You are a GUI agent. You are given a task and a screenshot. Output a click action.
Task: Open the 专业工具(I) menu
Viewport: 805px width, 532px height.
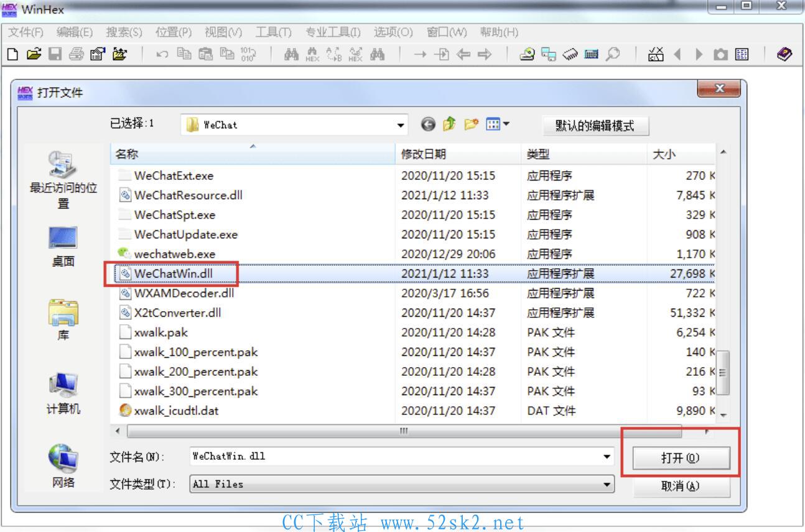click(x=333, y=32)
